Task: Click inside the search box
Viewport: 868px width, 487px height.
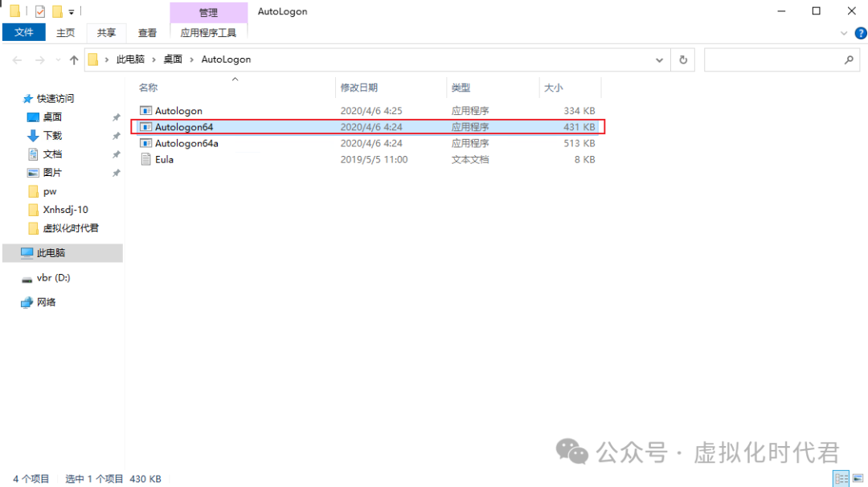Action: (x=772, y=59)
